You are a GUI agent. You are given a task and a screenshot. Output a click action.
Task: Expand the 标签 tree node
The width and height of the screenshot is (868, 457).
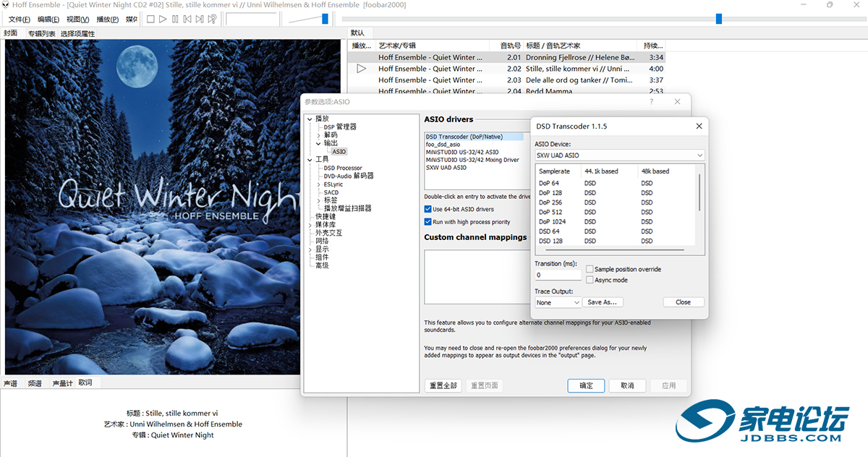[x=318, y=200]
